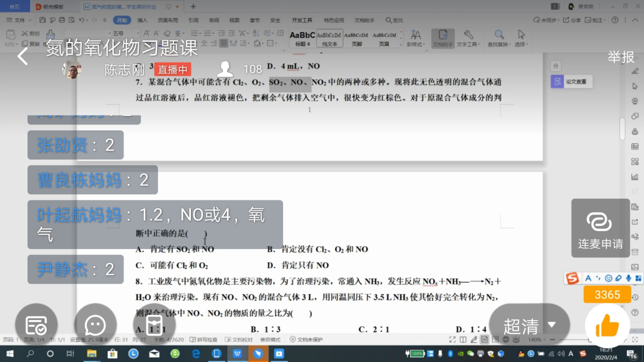Open the Mail app in taskbar
This screenshot has height=362, width=644.
click(154, 354)
